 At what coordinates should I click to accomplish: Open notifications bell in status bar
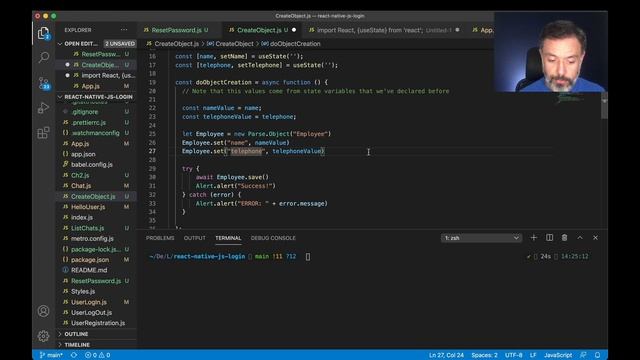pyautogui.click(x=598, y=355)
